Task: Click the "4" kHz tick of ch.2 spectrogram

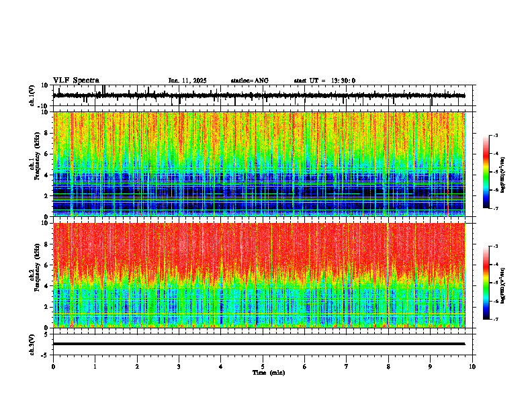Action: pos(46,286)
